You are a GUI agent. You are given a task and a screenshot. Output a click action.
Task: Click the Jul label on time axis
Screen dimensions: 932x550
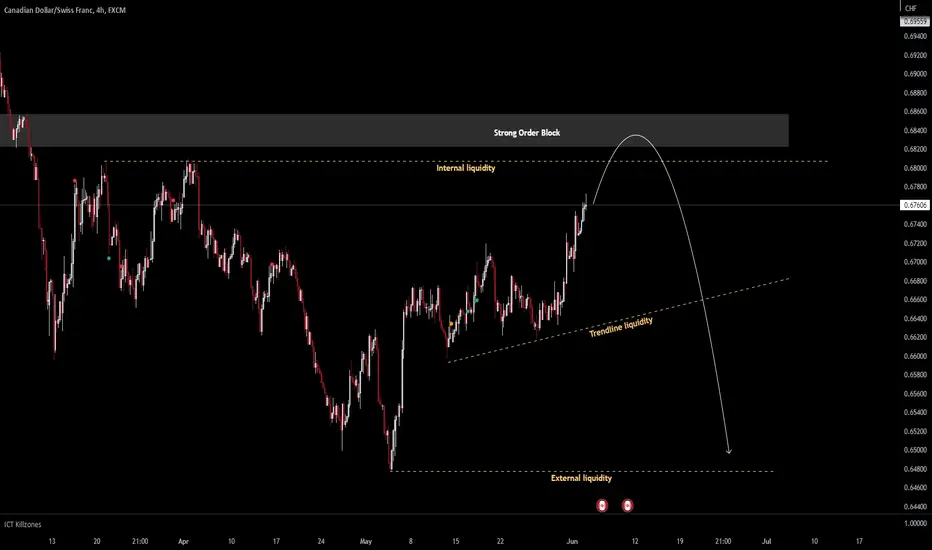(766, 541)
